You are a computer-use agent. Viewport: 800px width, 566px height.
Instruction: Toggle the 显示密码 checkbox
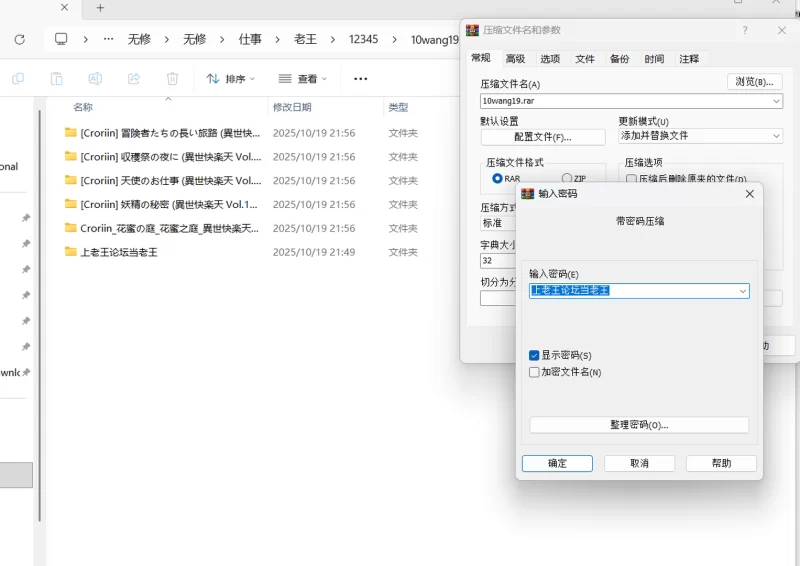pyautogui.click(x=534, y=355)
